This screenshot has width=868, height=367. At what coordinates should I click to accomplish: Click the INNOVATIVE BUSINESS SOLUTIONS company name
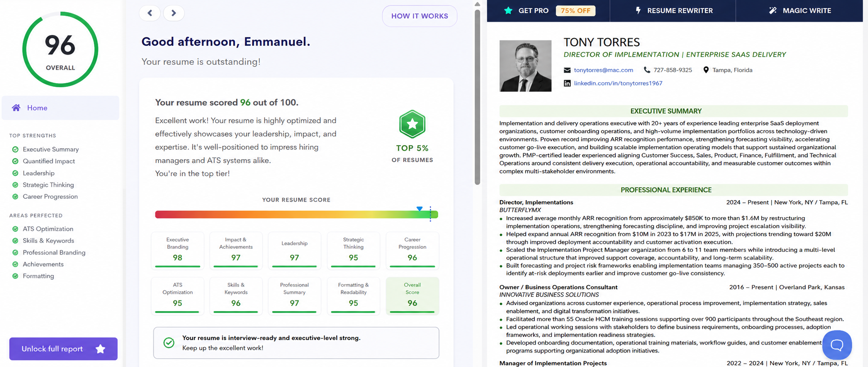[549, 295]
